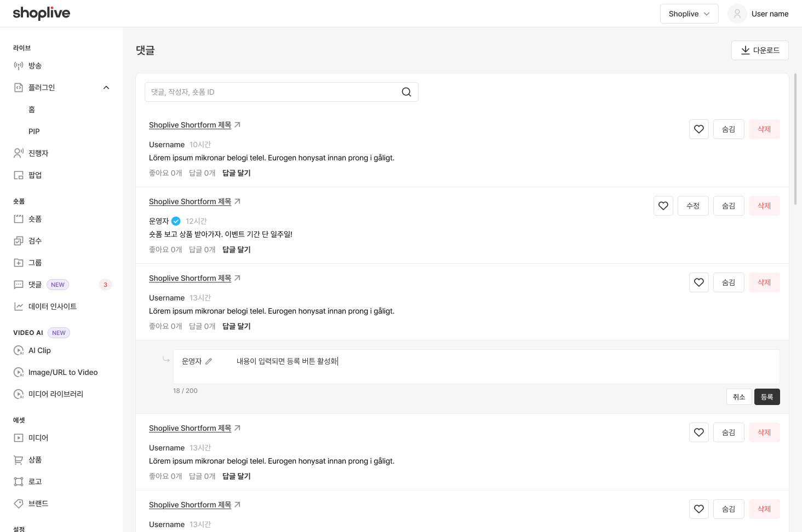
Task: Edit the 운영자 author name pencil icon
Action: (209, 361)
